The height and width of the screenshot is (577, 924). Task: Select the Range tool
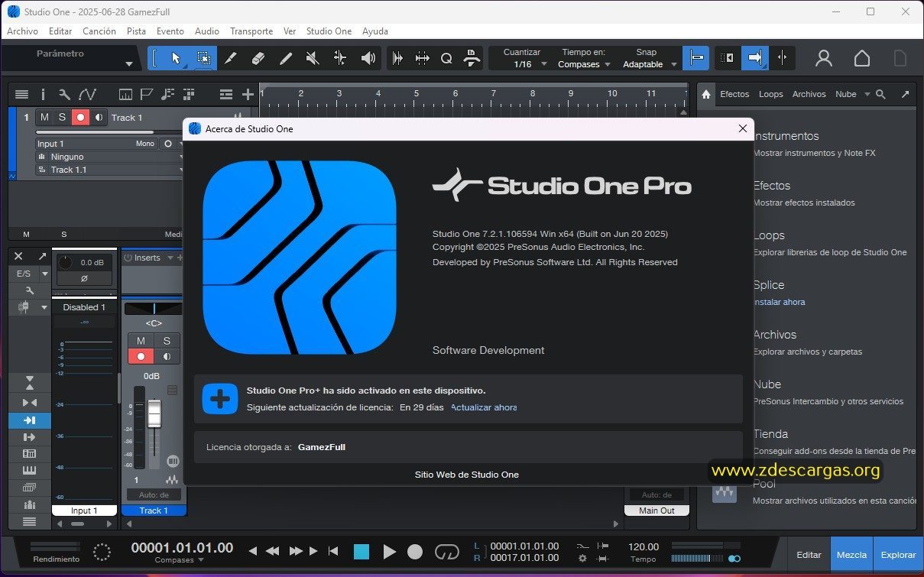[x=203, y=58]
